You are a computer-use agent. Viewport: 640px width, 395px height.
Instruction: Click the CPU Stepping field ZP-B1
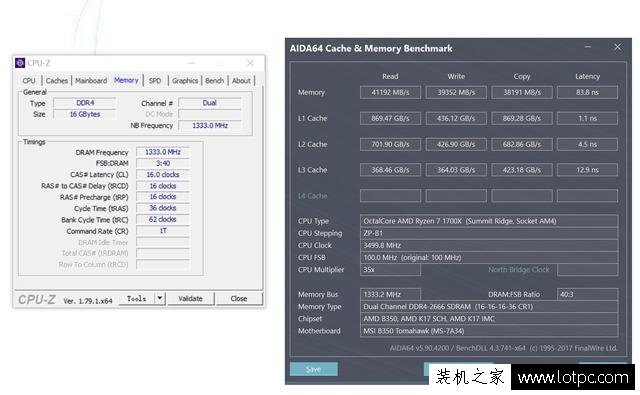coord(489,233)
